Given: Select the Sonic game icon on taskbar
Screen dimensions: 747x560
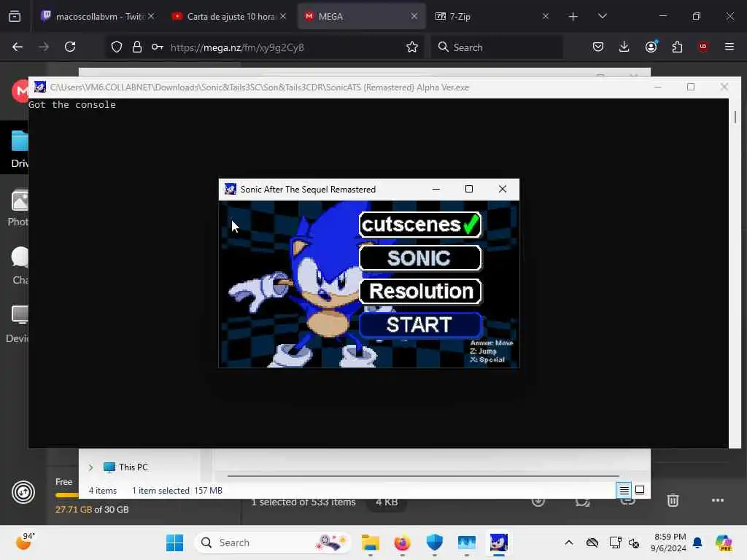Looking at the screenshot, I should tap(499, 542).
